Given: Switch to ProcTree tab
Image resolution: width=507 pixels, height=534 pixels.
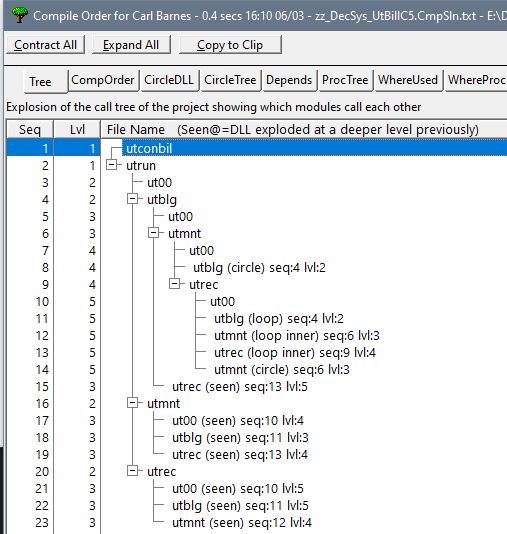Looking at the screenshot, I should (x=345, y=80).
